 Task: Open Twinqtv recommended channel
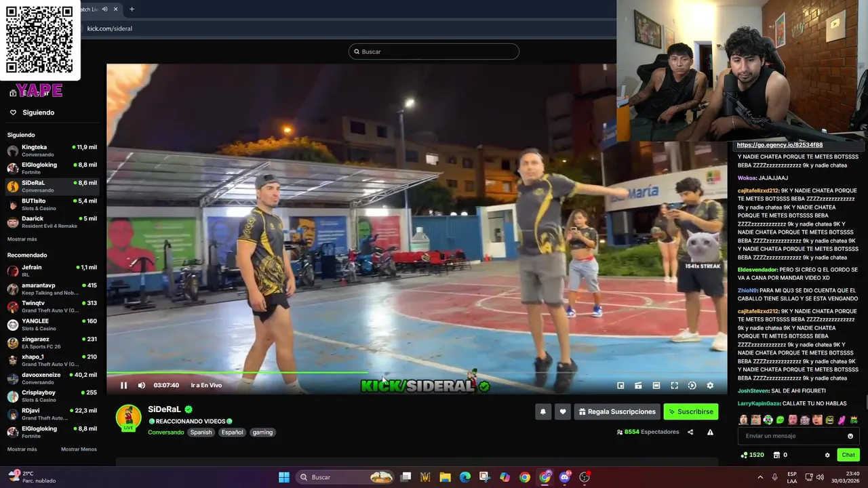tap(52, 306)
